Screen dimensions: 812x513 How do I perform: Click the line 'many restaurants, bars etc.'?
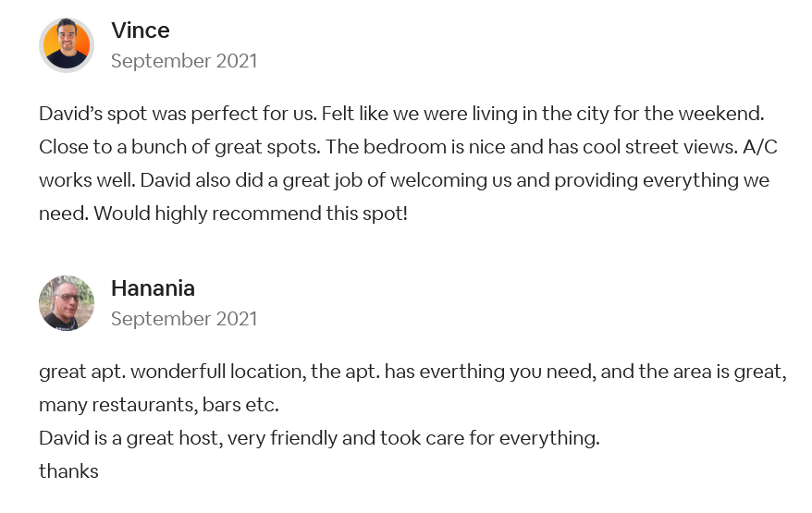click(x=159, y=405)
